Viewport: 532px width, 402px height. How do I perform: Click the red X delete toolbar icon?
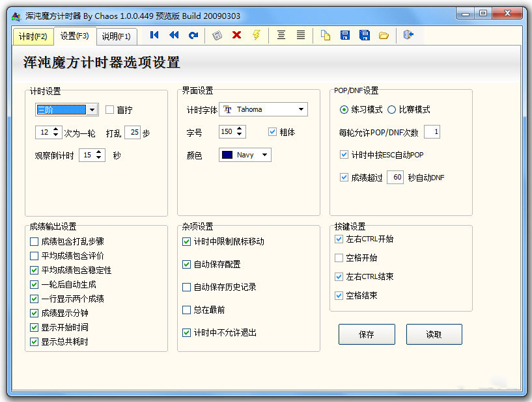pos(236,35)
